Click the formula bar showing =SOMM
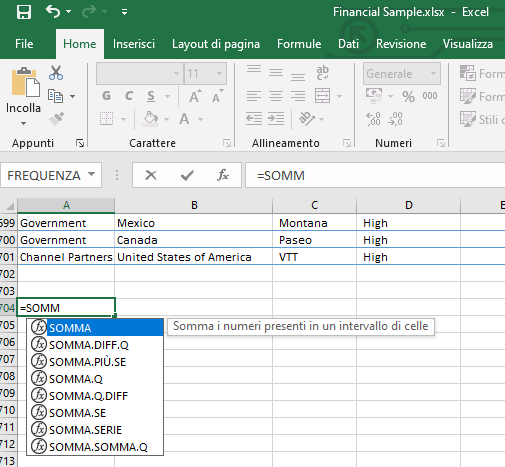 (375, 175)
